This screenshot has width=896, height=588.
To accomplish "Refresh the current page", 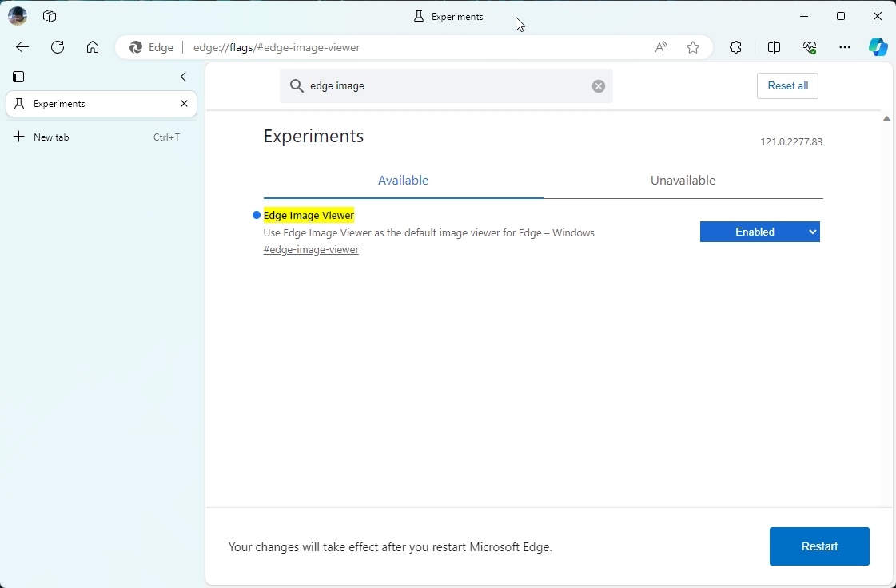I will [57, 47].
